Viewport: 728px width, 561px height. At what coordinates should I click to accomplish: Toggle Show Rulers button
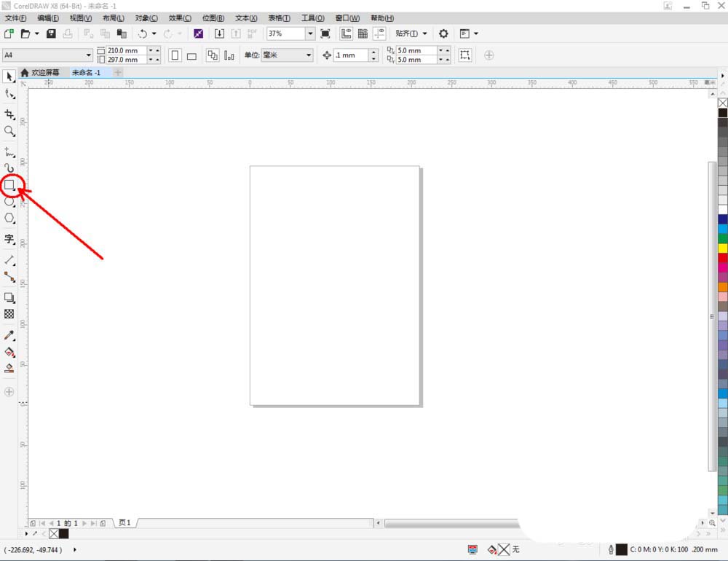347,34
